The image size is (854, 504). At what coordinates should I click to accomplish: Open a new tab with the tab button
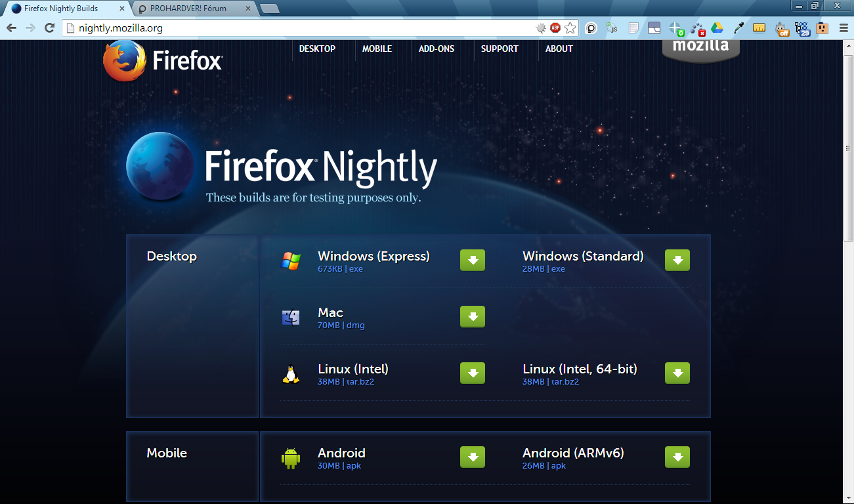pos(269,9)
